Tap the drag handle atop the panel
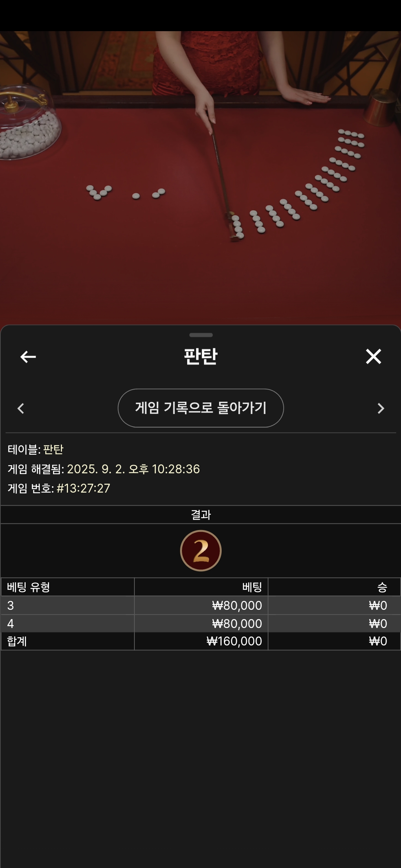This screenshot has width=401, height=868. pos(201,335)
